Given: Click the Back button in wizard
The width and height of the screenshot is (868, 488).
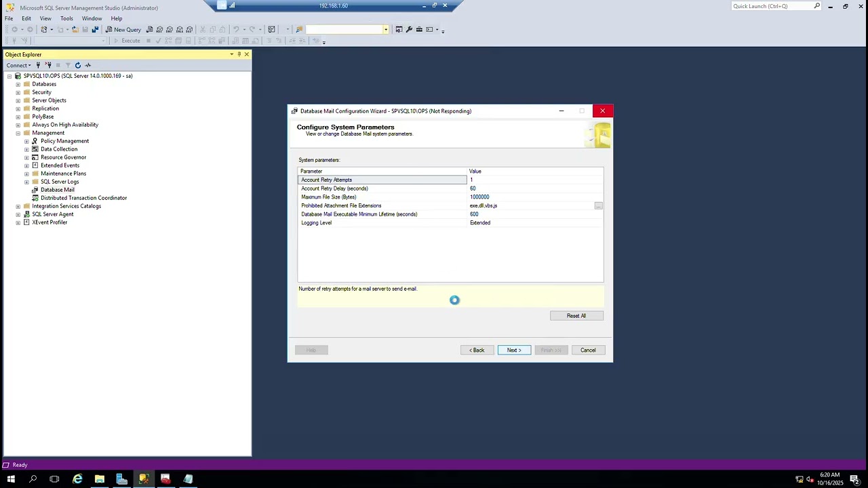Looking at the screenshot, I should pos(477,350).
